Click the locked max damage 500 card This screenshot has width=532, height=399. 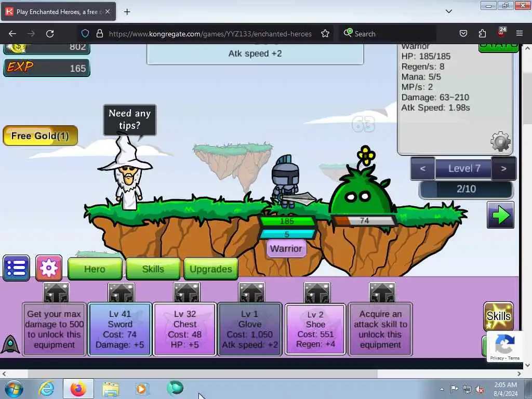pyautogui.click(x=54, y=329)
